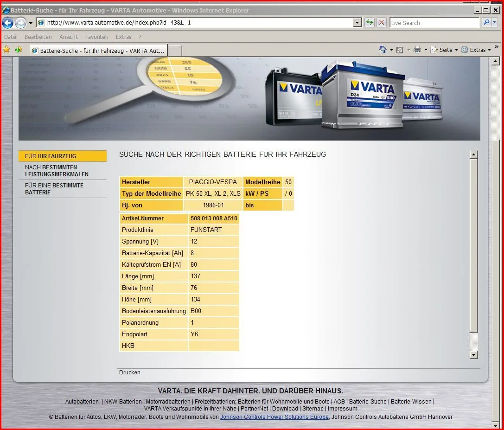The width and height of the screenshot is (504, 430).
Task: Expand the address bar URL dropdown
Action: [357, 23]
